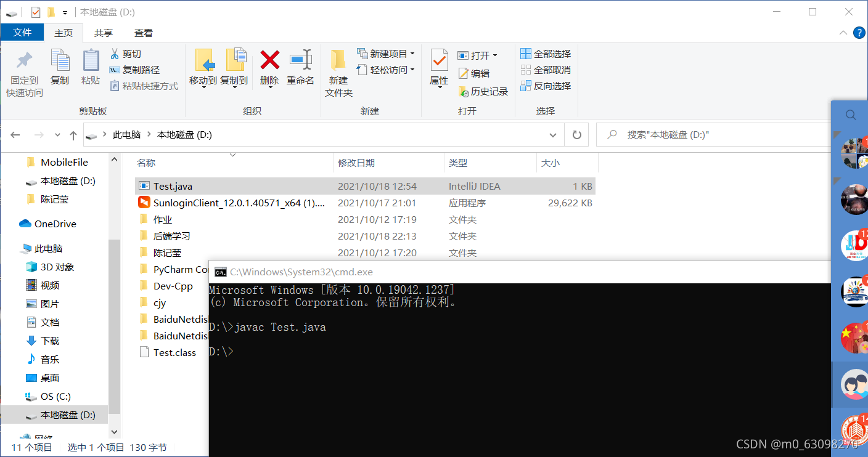This screenshot has height=457, width=868.
Task: Click the cmd.exe title bar icon
Action: [220, 272]
